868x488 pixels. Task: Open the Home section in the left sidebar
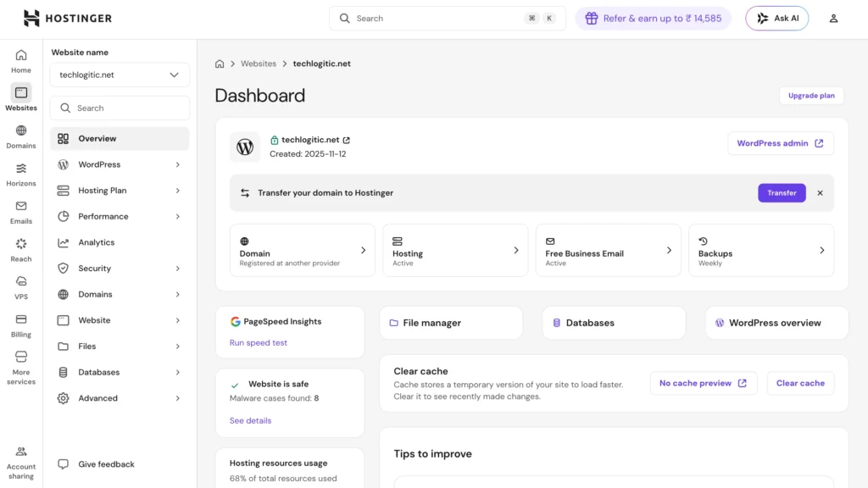(x=20, y=59)
